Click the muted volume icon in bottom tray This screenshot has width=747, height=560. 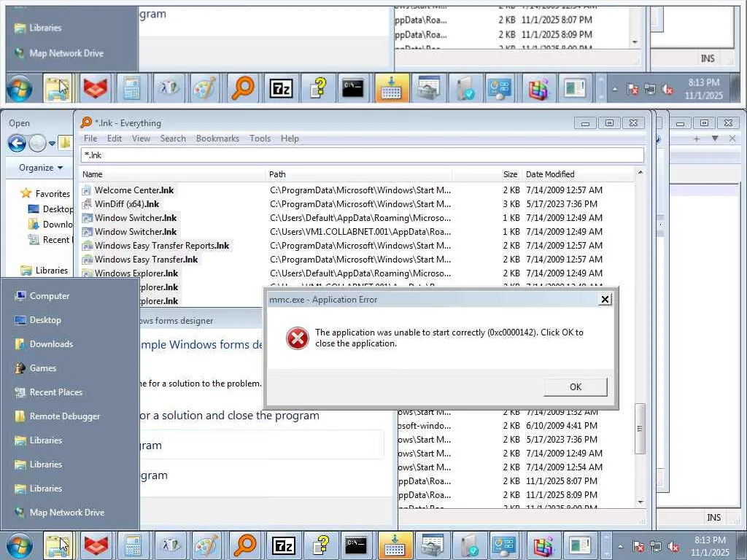[673, 547]
